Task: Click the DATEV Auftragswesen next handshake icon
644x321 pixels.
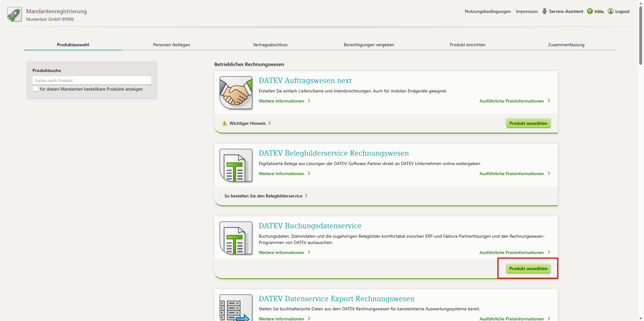Action: tap(236, 93)
